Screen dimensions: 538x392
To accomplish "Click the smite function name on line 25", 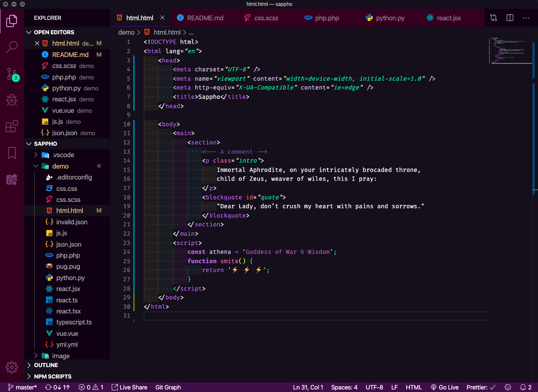I will pyautogui.click(x=229, y=261).
